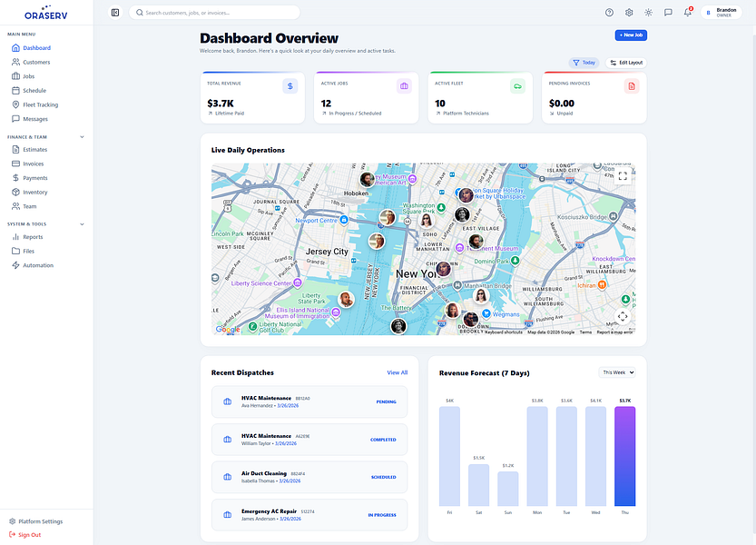Click Edit Layout button
756x545 pixels.
(x=626, y=63)
